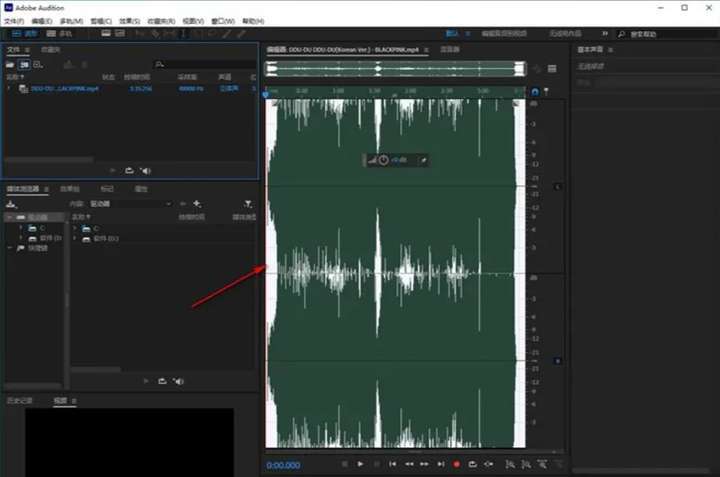The width and height of the screenshot is (720, 477).
Task: Switch to Multitrack view button
Action: click(59, 34)
